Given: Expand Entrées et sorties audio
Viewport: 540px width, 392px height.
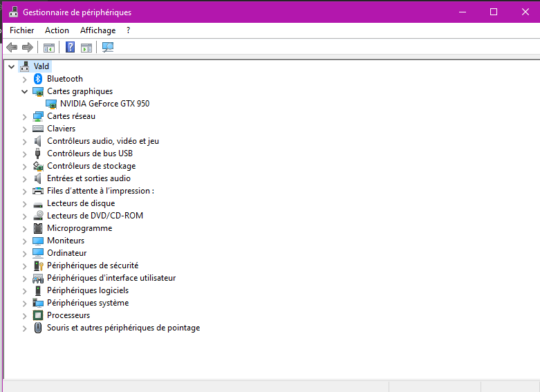Looking at the screenshot, I should pyautogui.click(x=24, y=179).
